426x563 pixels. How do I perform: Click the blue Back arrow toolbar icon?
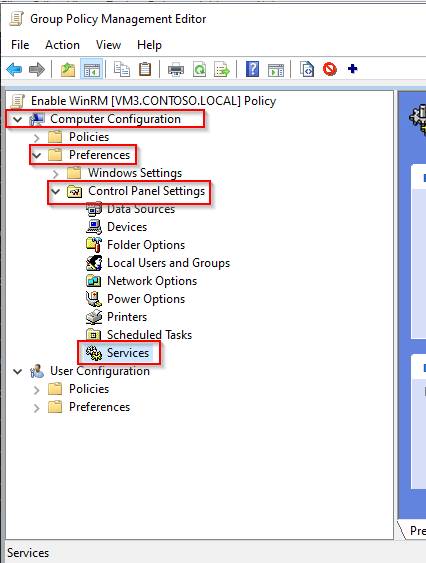pyautogui.click(x=14, y=69)
